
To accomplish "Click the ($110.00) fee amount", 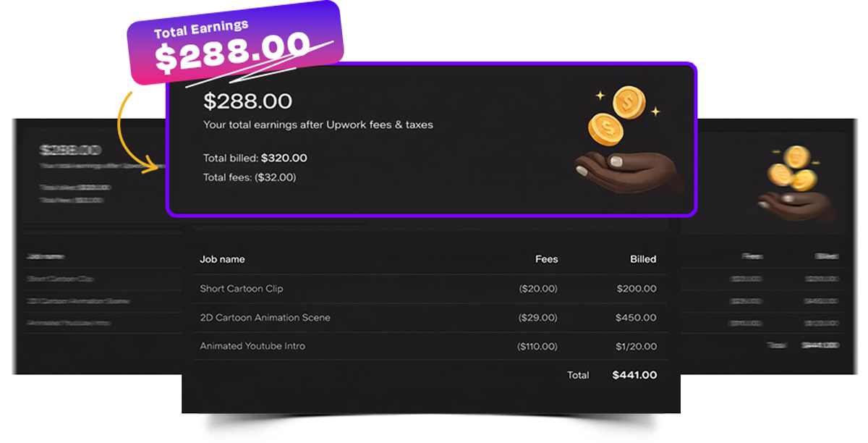I will (x=537, y=347).
